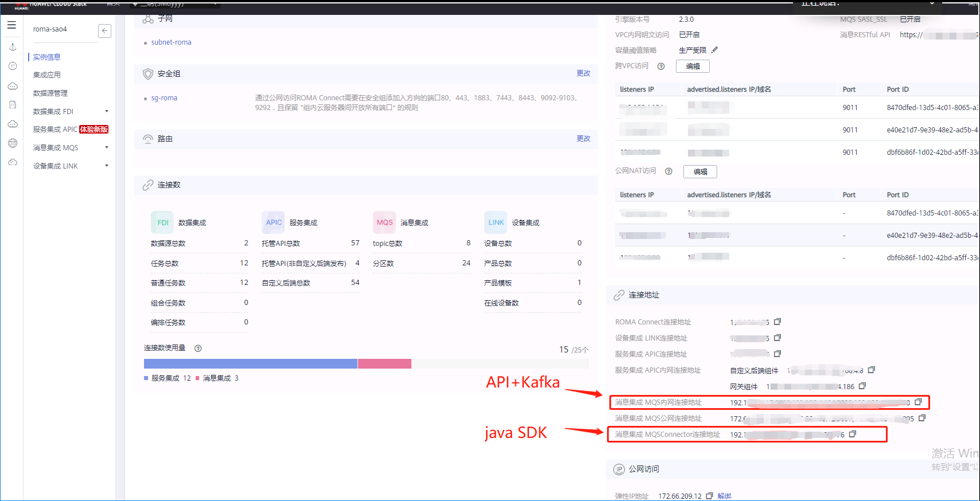Open the 集成应用 menu item
This screenshot has width=980, height=501.
(46, 75)
